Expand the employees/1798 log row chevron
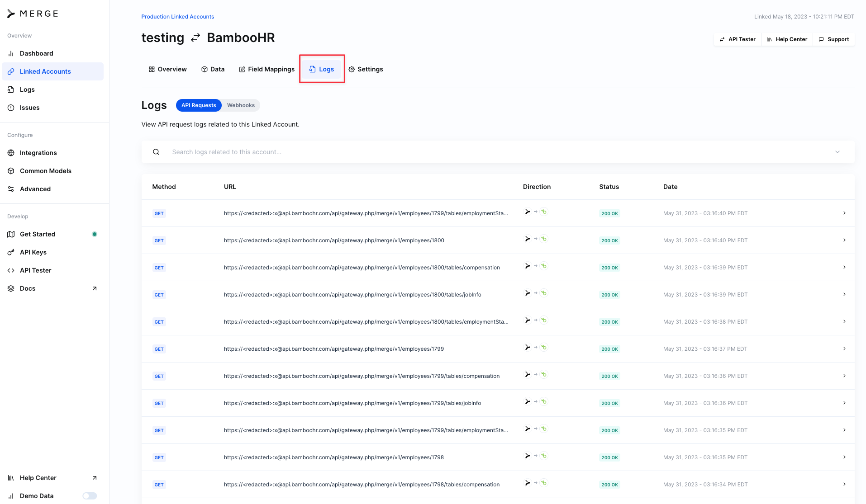 point(844,457)
